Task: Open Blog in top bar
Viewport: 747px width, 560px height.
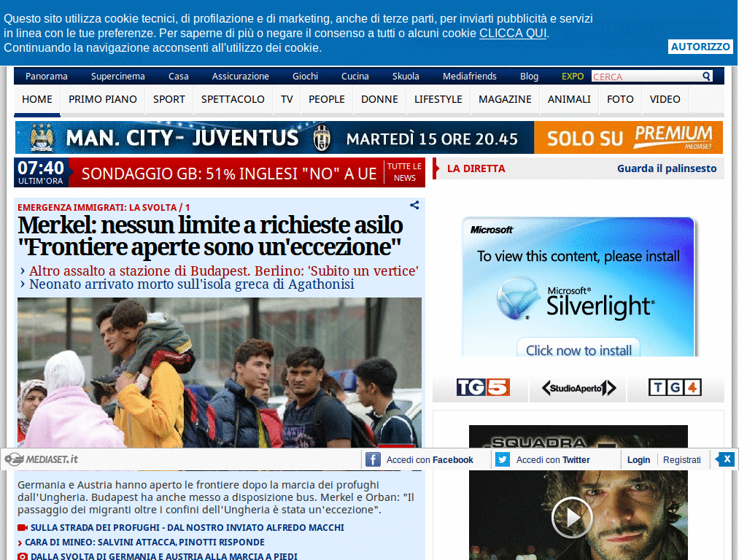Action: (530, 76)
